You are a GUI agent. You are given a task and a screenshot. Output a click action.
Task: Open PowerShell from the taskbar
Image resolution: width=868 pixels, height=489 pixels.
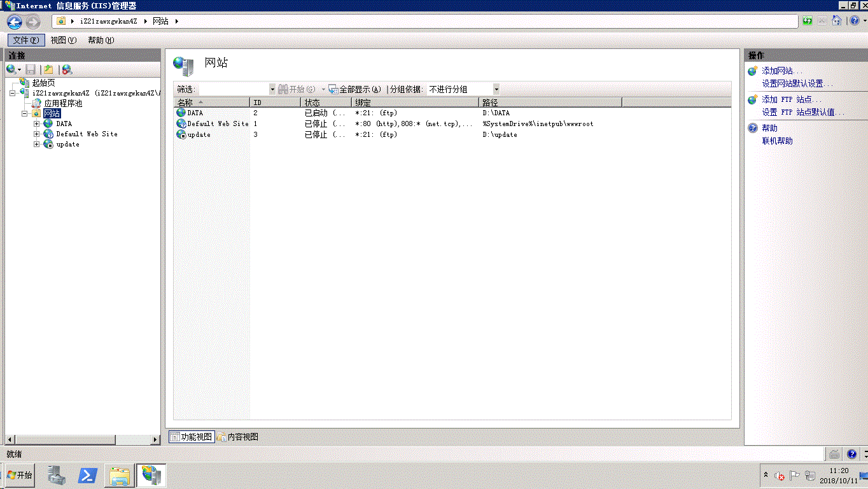pyautogui.click(x=87, y=475)
